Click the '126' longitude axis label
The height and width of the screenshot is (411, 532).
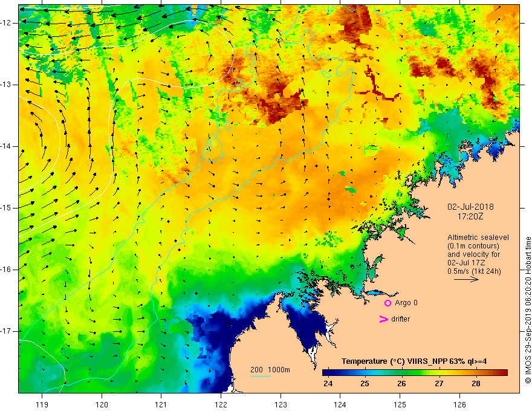point(459,404)
